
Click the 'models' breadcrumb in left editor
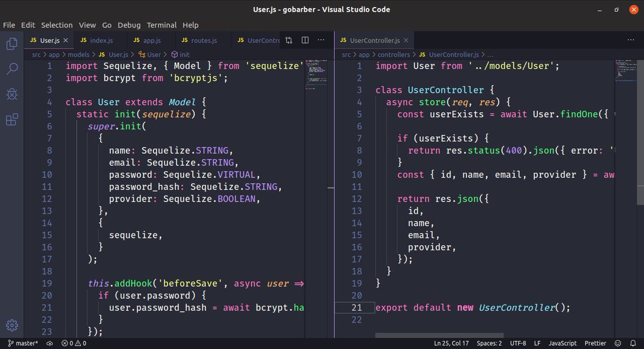click(x=79, y=55)
